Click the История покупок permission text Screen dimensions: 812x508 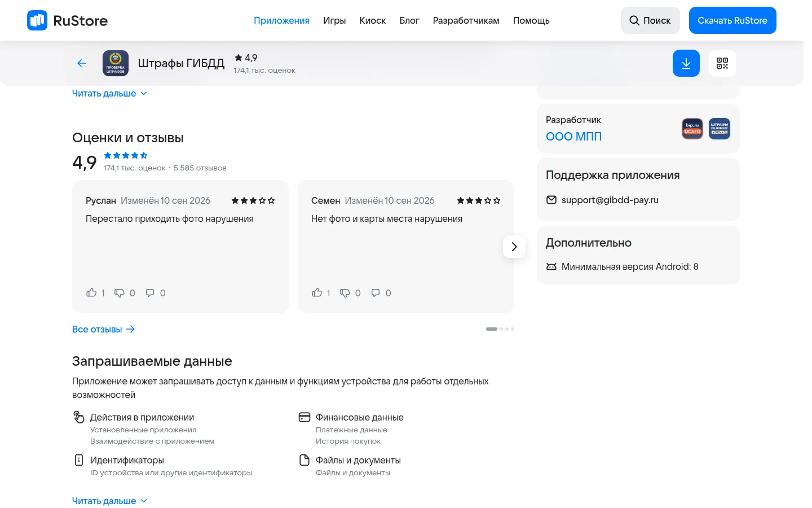click(x=348, y=441)
